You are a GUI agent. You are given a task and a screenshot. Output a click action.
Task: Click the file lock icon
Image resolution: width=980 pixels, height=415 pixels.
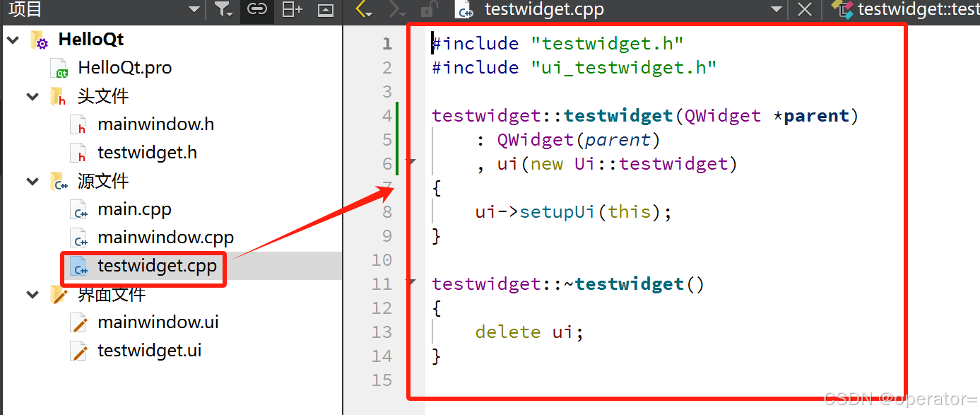[428, 9]
